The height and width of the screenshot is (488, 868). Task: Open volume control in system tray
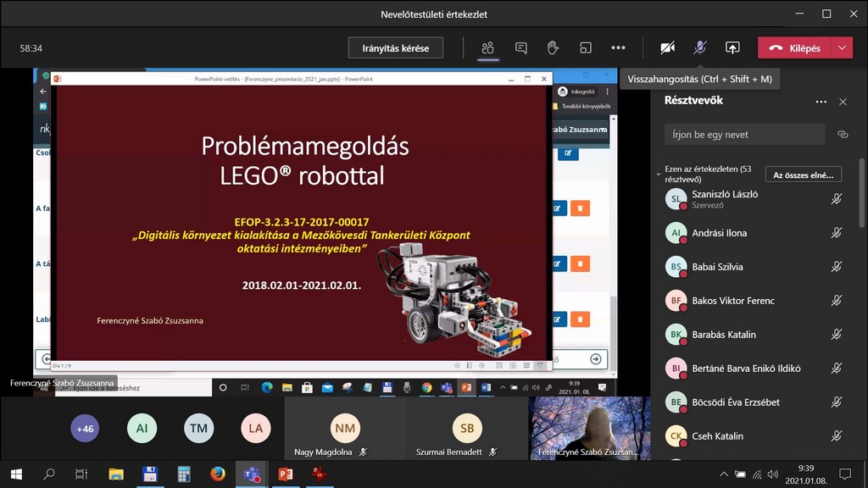tap(773, 474)
